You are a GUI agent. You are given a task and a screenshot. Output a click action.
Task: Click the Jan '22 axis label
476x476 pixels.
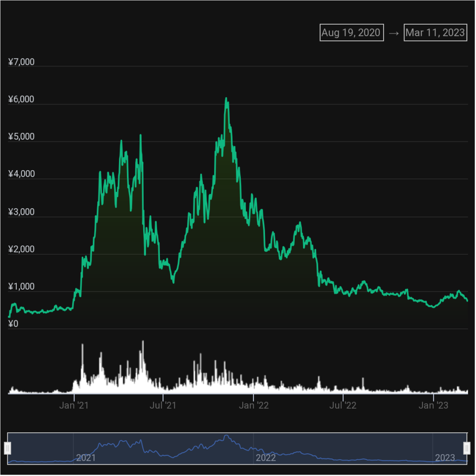pos(254,405)
